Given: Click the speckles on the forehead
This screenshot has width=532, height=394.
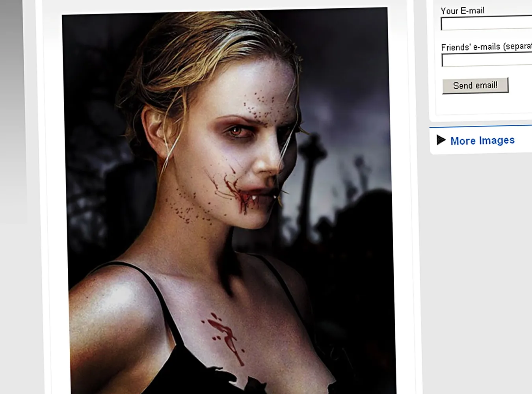Looking at the screenshot, I should coord(256,104).
